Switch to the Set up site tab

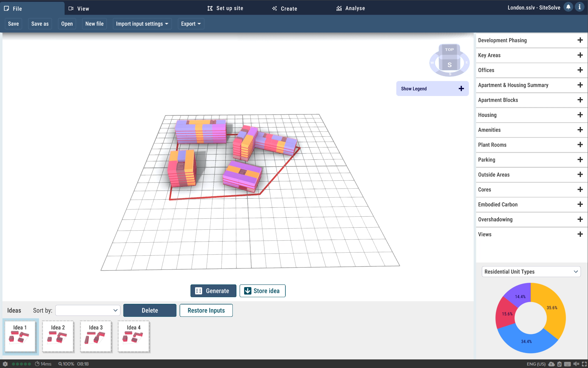pos(225,8)
